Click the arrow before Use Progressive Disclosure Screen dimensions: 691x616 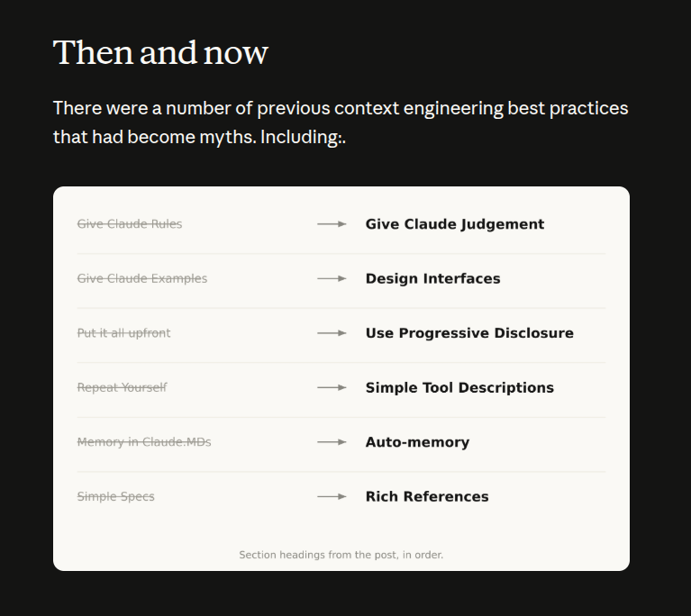(332, 333)
